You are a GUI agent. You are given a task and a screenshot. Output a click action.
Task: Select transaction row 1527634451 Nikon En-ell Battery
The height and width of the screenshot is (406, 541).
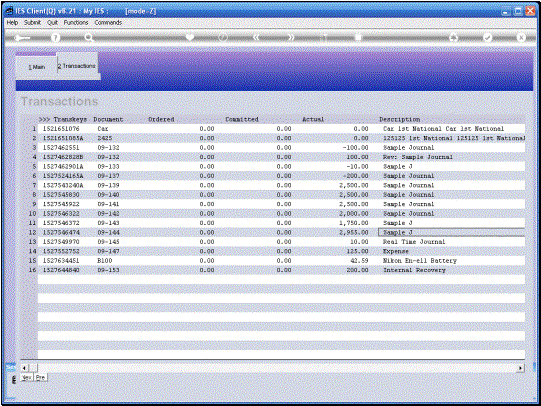(281, 261)
